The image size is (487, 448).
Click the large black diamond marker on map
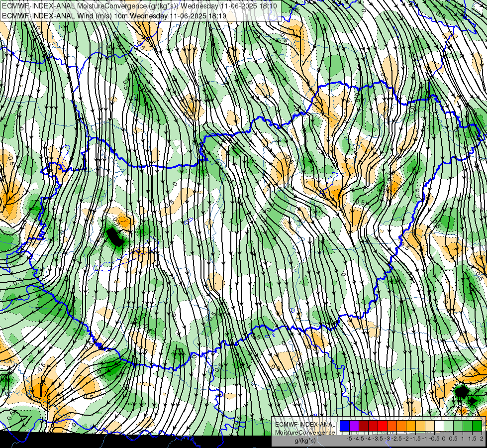(462, 392)
